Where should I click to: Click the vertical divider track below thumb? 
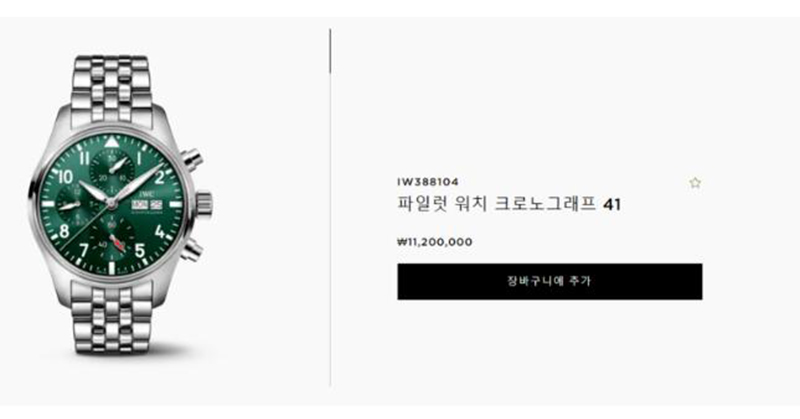[x=330, y=230]
